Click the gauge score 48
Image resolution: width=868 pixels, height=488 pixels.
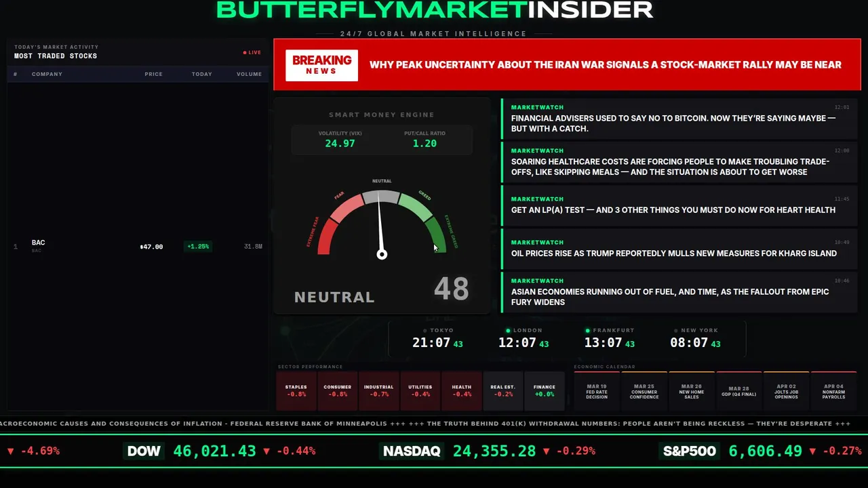coord(452,289)
